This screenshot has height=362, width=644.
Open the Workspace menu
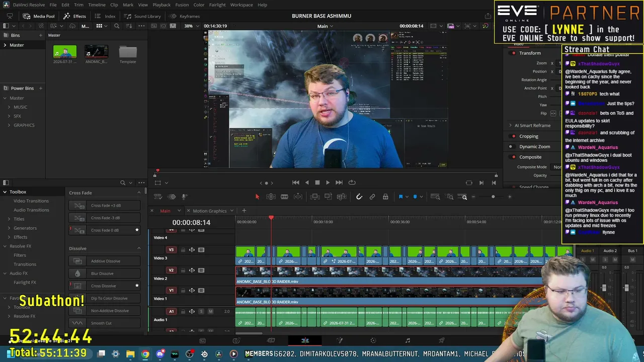pos(242,5)
